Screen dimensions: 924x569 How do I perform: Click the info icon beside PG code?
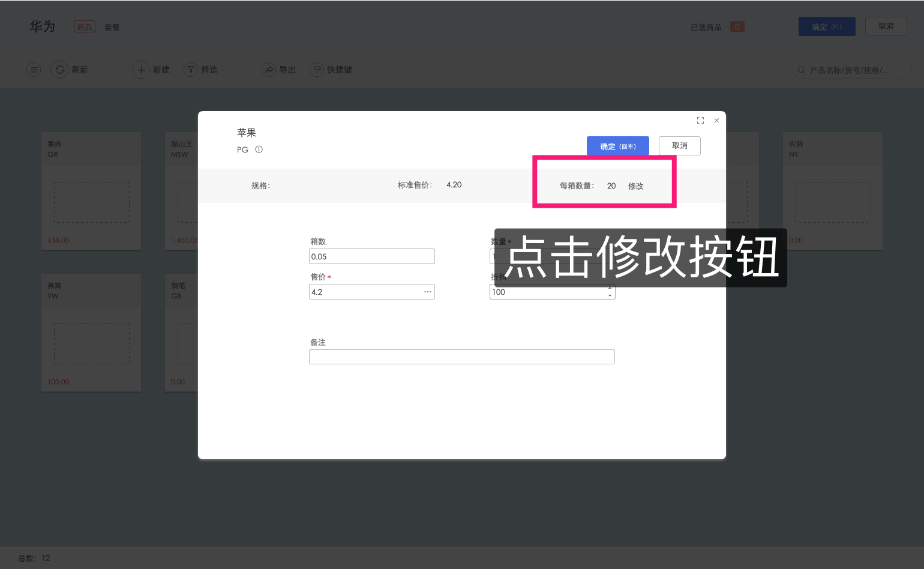(x=259, y=149)
